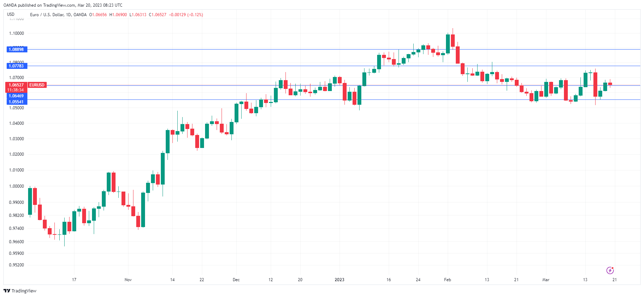
Task: Click the red current price 1.06527 label
Action: pyautogui.click(x=17, y=85)
